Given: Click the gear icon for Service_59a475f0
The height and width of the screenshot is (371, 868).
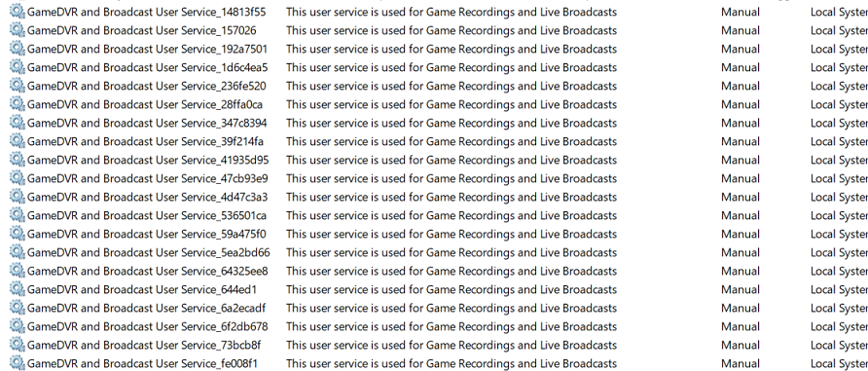Looking at the screenshot, I should (18, 233).
